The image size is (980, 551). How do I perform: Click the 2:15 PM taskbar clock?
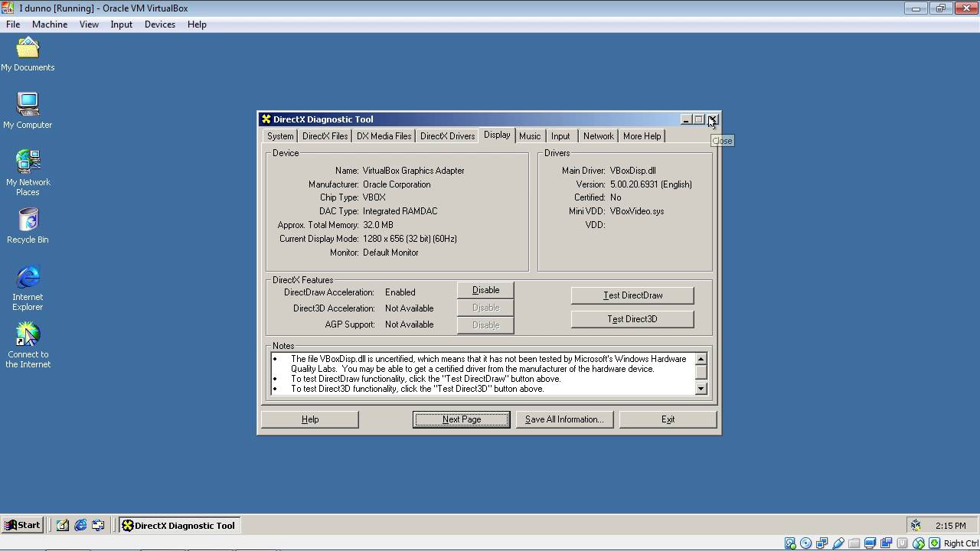point(950,526)
